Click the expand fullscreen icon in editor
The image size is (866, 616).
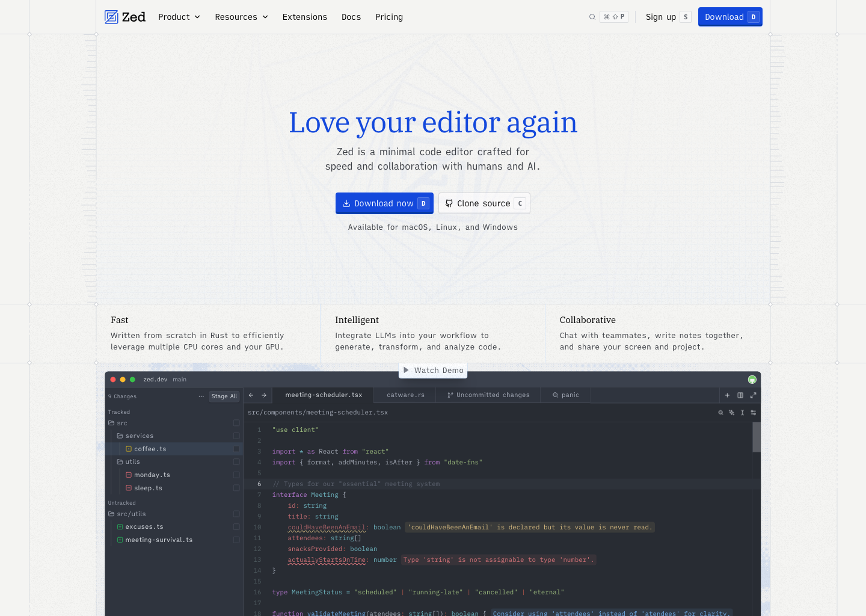753,395
